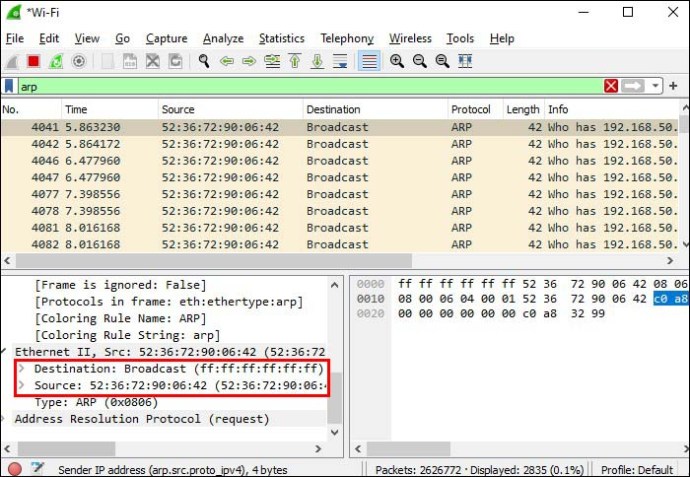Sort by the No. column header

pyautogui.click(x=31, y=109)
